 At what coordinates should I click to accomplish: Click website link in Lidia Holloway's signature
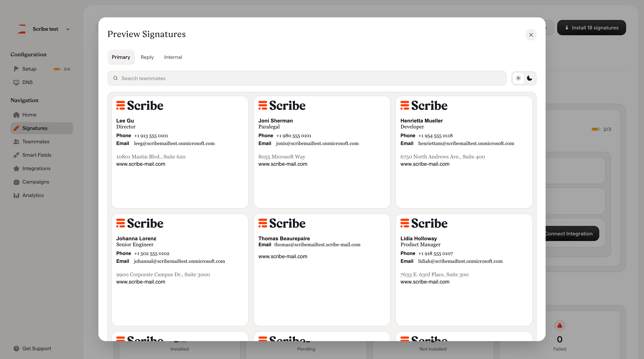425,282
